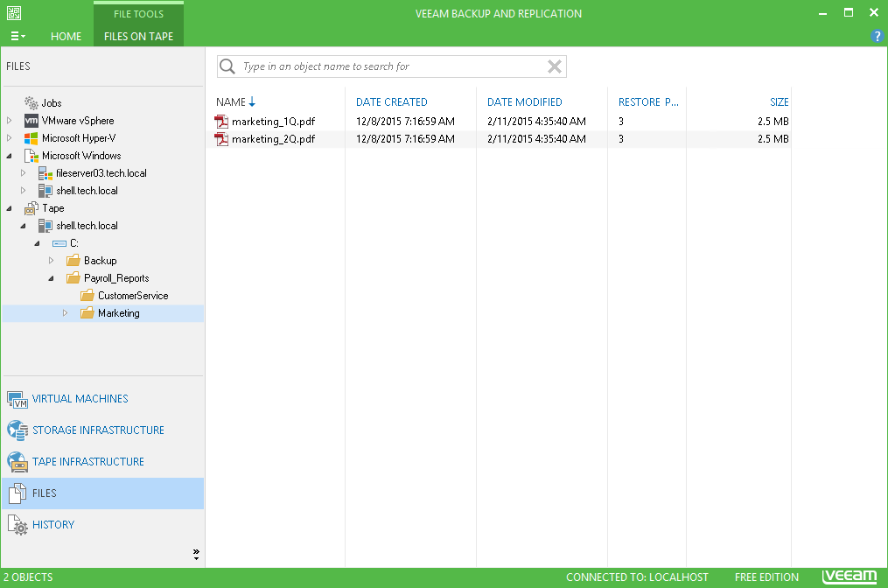Viewport: 888px width, 588px height.
Task: Click the Payroll_Reports folder icon
Action: pyautogui.click(x=73, y=278)
